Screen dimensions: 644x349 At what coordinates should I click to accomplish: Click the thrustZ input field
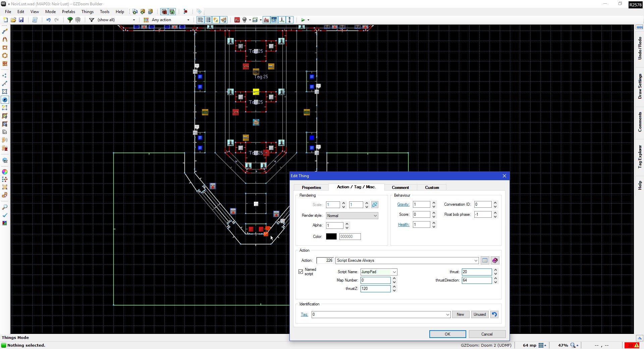click(x=375, y=289)
